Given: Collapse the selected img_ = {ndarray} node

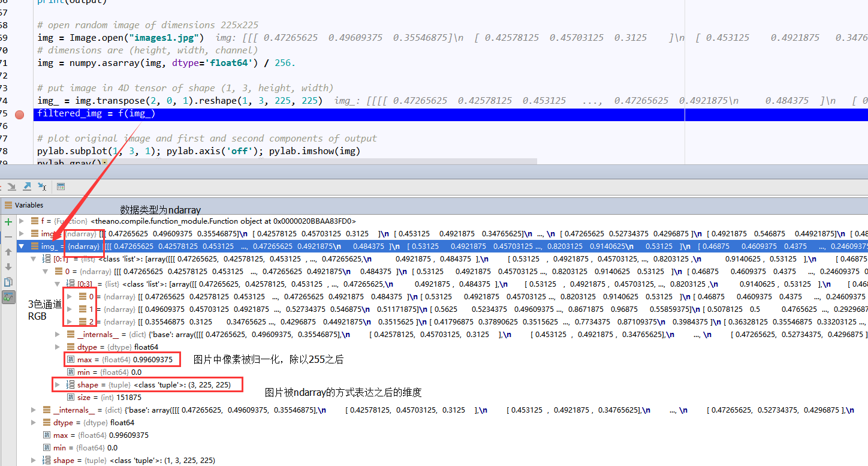Looking at the screenshot, I should pyautogui.click(x=22, y=246).
